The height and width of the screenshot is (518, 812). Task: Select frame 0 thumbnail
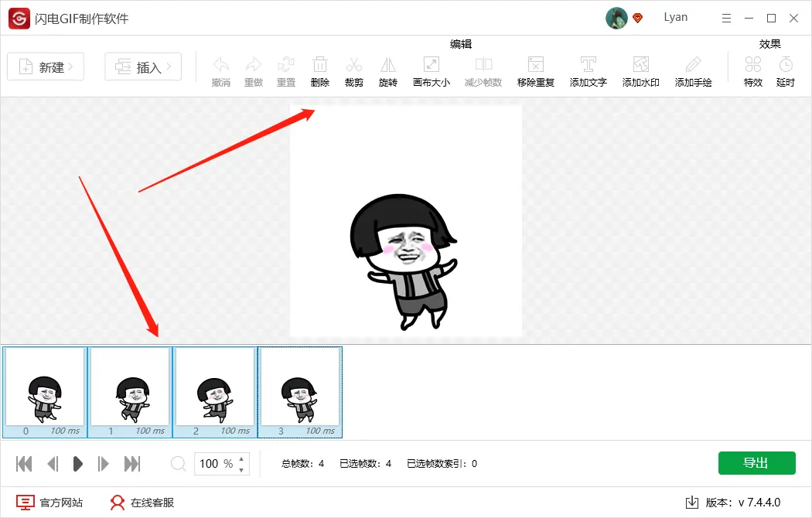tap(45, 392)
